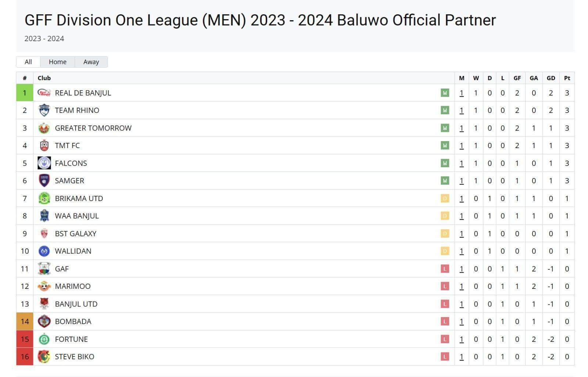This screenshot has height=377, width=588.
Task: Click the red L badge for GAF
Action: coord(445,269)
